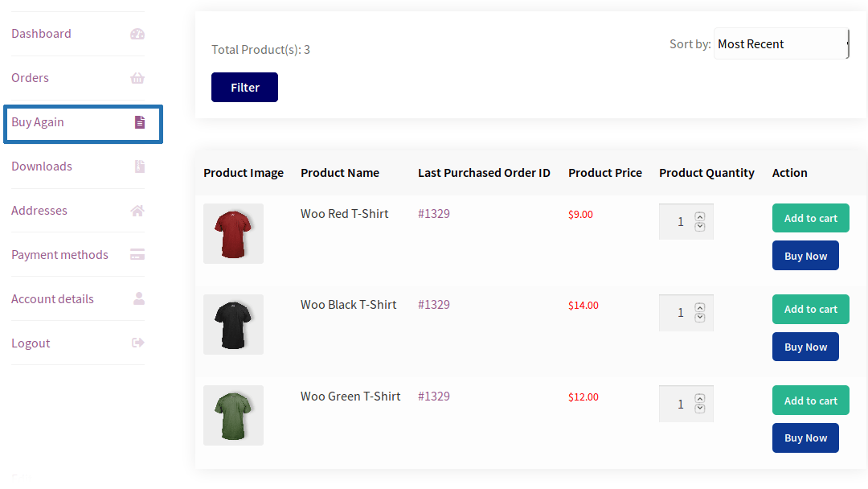Add Woo Red T-Shirt to cart
Viewport: 868px width, 489px height.
[x=810, y=218]
